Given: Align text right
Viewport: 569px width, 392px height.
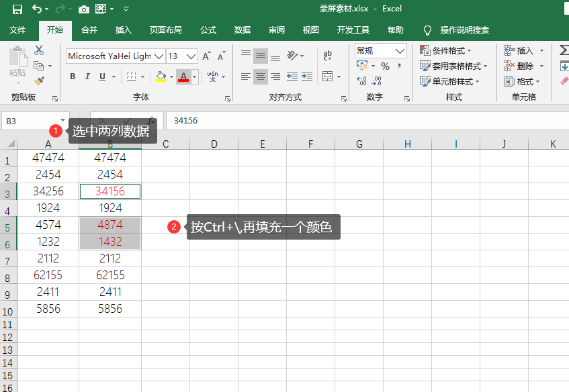Looking at the screenshot, I should tap(275, 77).
